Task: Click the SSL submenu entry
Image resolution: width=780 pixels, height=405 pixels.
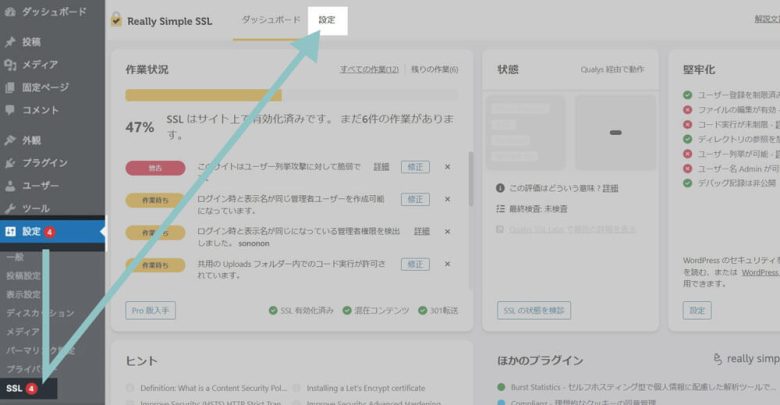Action: click(x=28, y=388)
